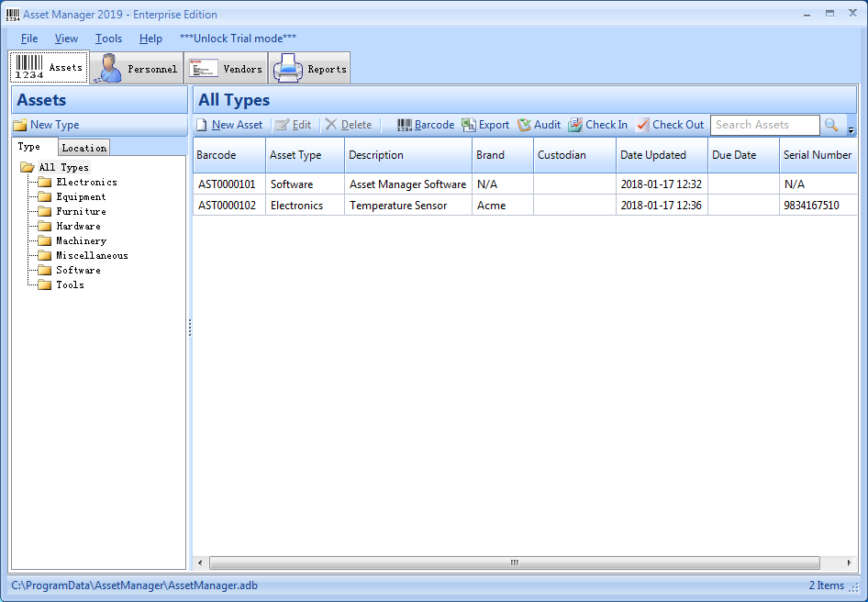
Task: Sort by Custodian column header
Action: (x=574, y=155)
